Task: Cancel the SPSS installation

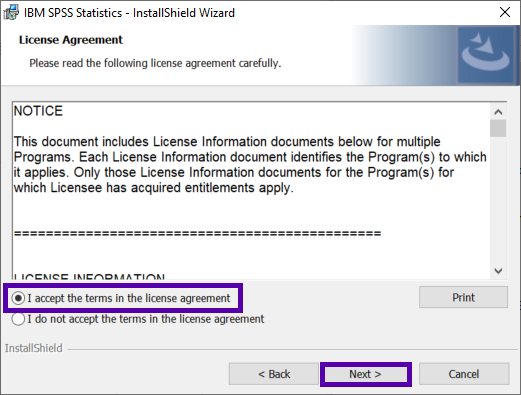Action: 464,374
